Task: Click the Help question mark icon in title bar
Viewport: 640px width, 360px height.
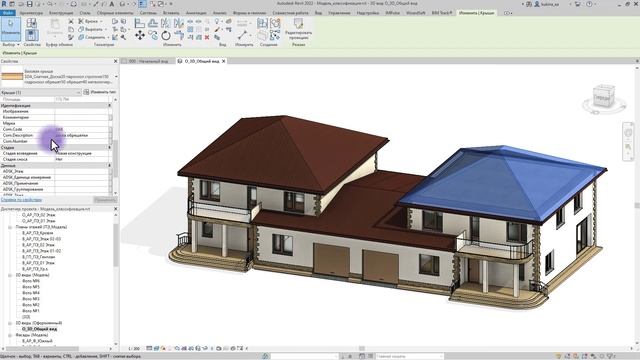Action: coord(589,4)
